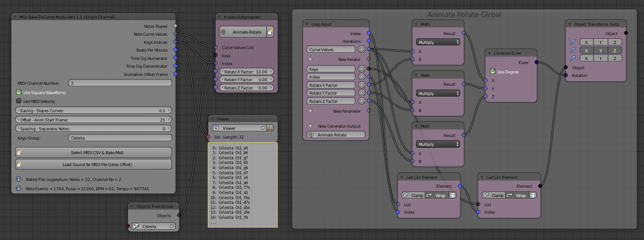
Task: Remove the Keys parameter with X icon
Action: click(x=362, y=69)
